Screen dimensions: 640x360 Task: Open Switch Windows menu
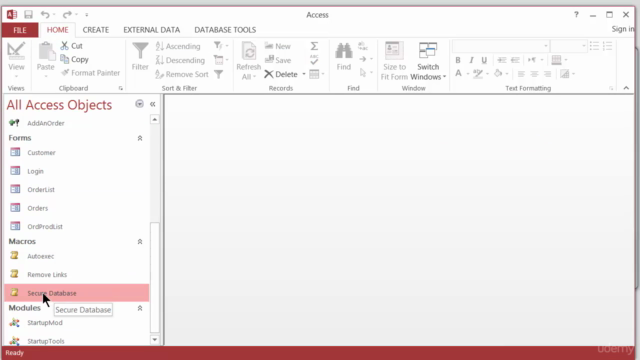click(x=428, y=61)
